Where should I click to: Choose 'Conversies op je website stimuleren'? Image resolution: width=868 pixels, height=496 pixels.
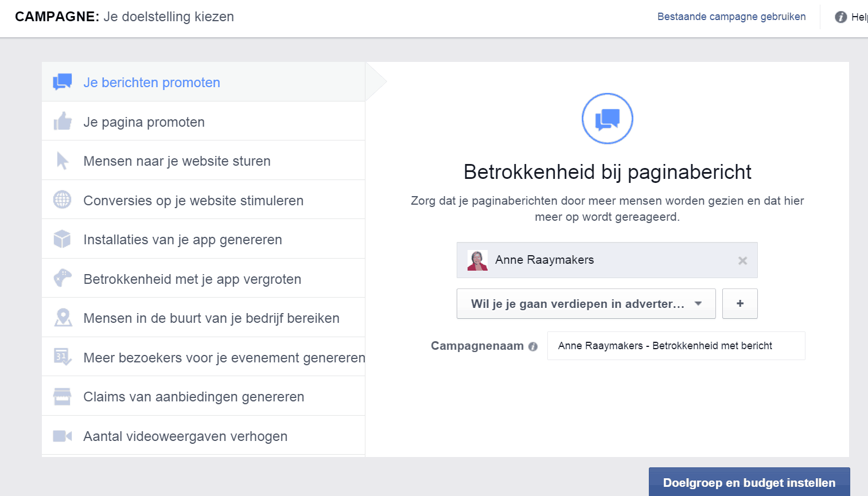pos(204,200)
